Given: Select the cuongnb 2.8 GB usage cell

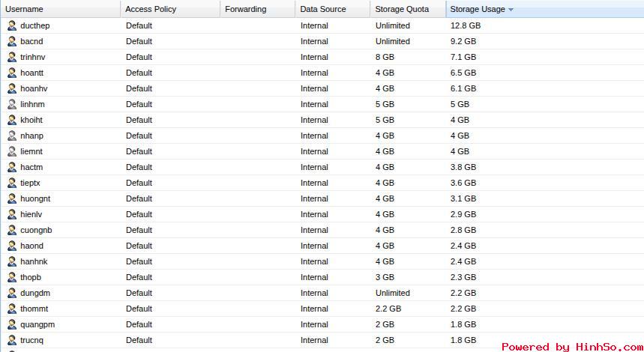Looking at the screenshot, I should [463, 230].
